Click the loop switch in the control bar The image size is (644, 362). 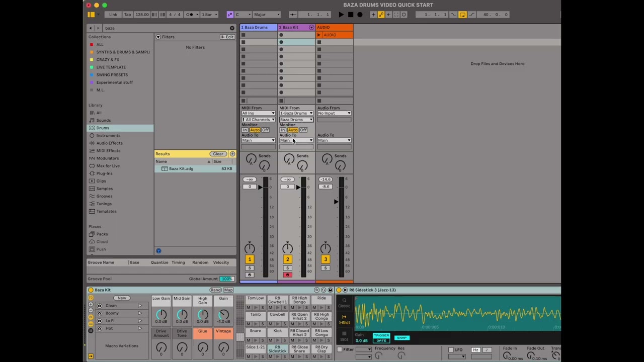pyautogui.click(x=462, y=15)
